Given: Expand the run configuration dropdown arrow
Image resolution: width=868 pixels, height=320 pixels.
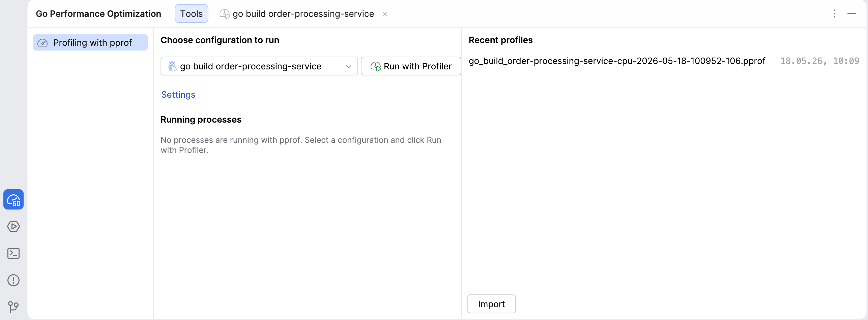Looking at the screenshot, I should [349, 66].
